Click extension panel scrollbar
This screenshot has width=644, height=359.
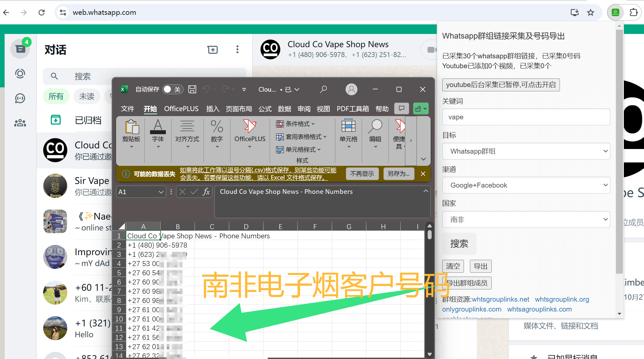[x=619, y=151]
